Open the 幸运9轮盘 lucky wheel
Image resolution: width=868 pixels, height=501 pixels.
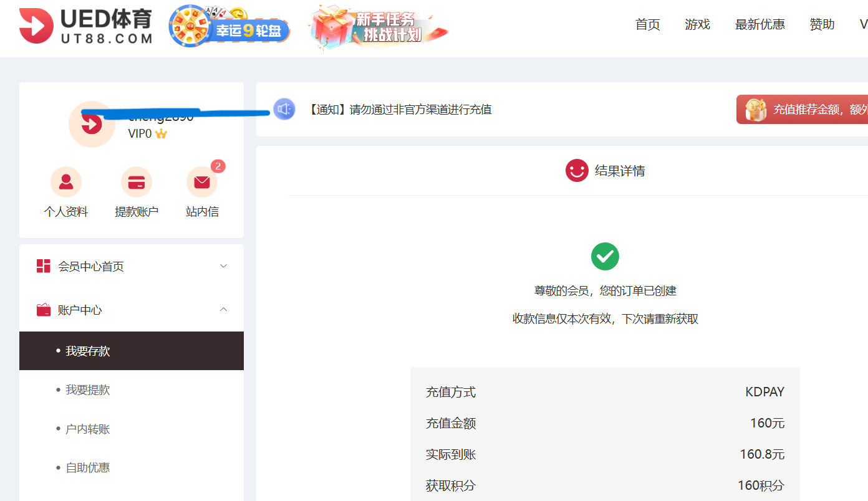[229, 27]
